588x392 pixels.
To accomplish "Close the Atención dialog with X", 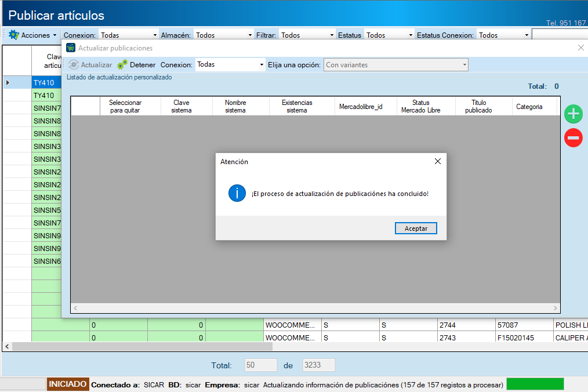I will coord(438,161).
